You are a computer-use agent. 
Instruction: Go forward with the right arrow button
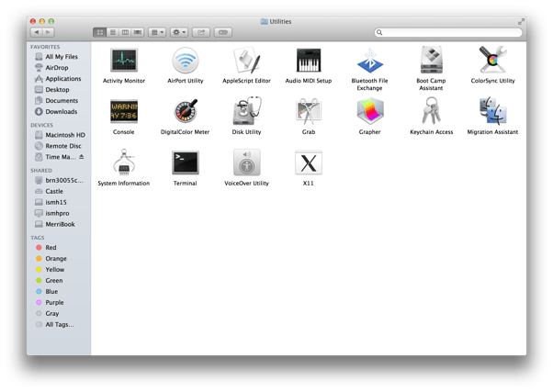click(x=49, y=32)
